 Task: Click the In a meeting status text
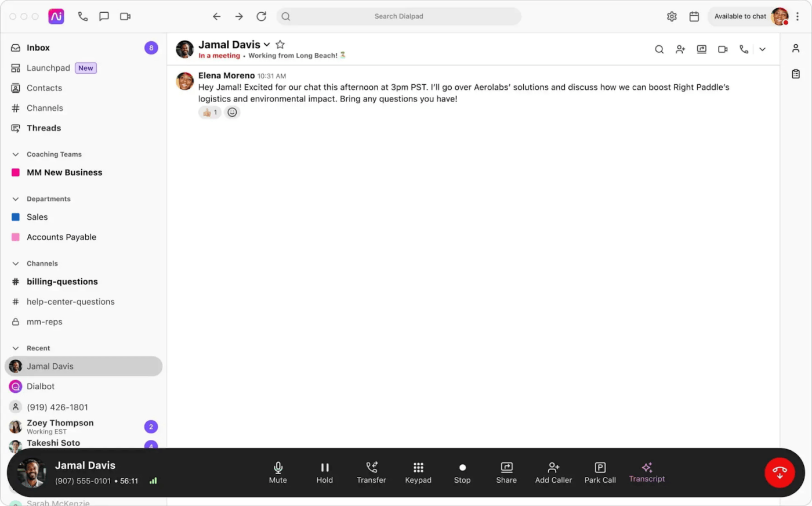coord(219,56)
